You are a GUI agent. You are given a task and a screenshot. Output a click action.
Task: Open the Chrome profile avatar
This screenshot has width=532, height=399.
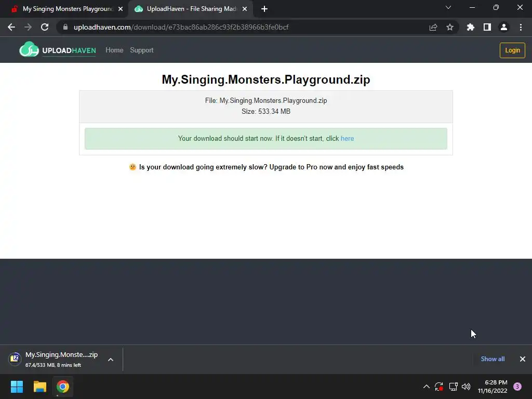coord(504,27)
